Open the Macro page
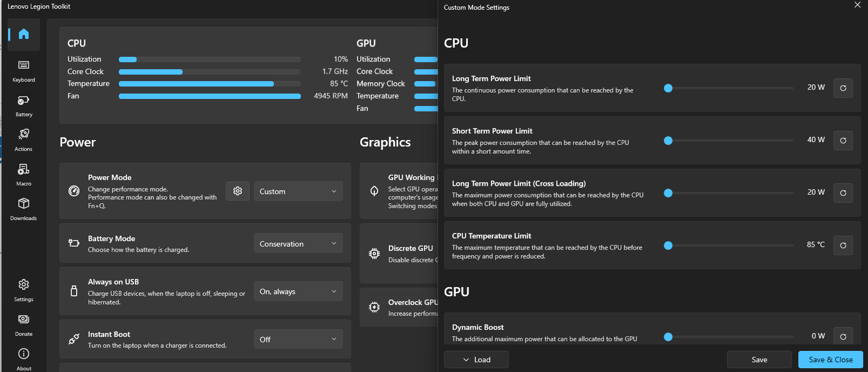This screenshot has height=372, width=868. tap(24, 174)
